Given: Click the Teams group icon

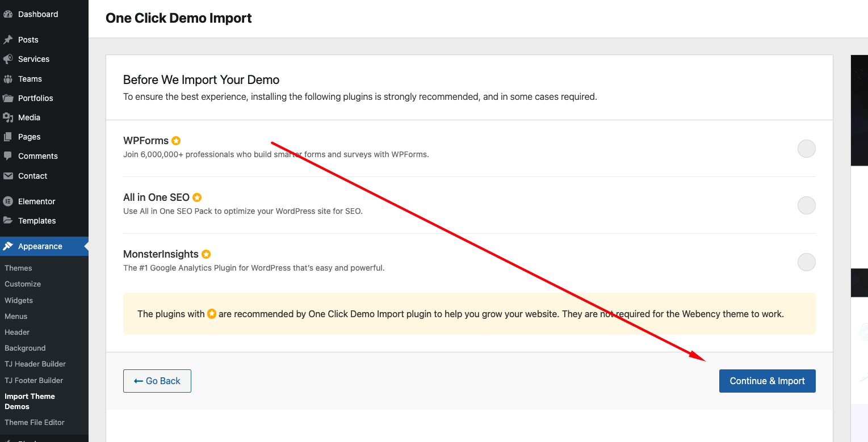Looking at the screenshot, I should tap(8, 79).
